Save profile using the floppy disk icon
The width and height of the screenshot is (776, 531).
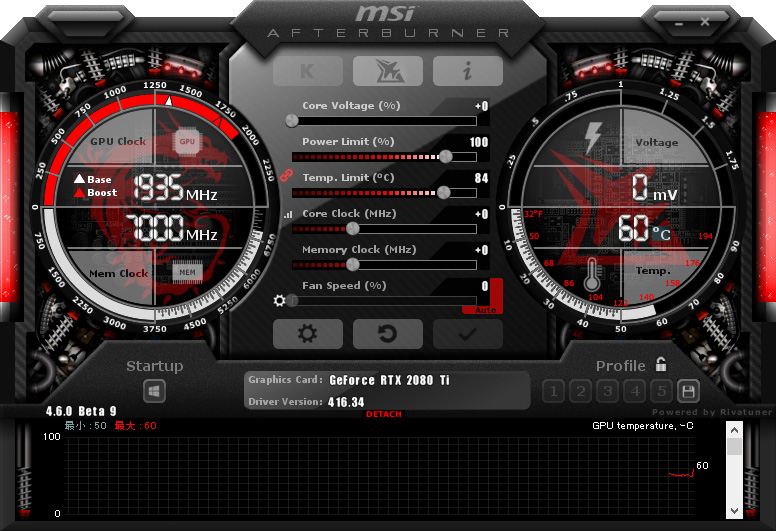tap(688, 391)
